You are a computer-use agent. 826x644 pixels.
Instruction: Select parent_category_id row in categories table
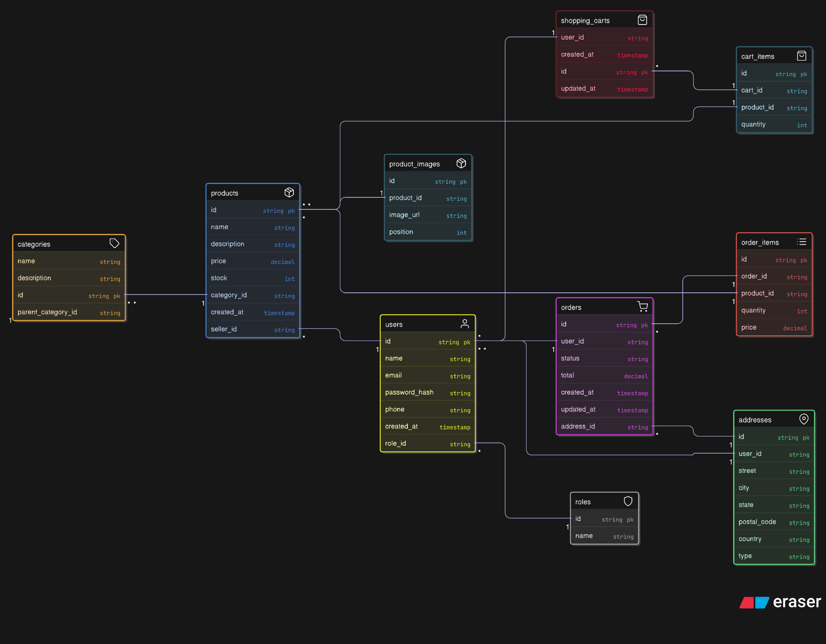(69, 312)
